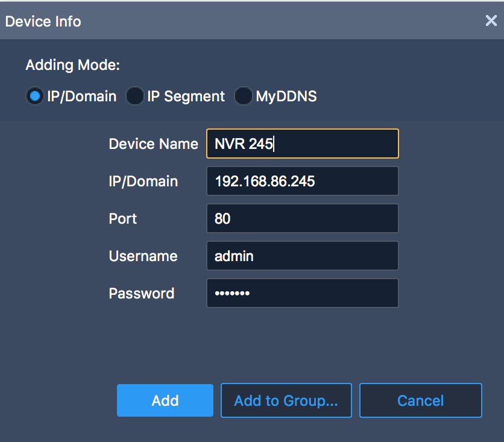Click the Adding Mode: heading label
Screen dimensions: 504x442
coord(72,65)
